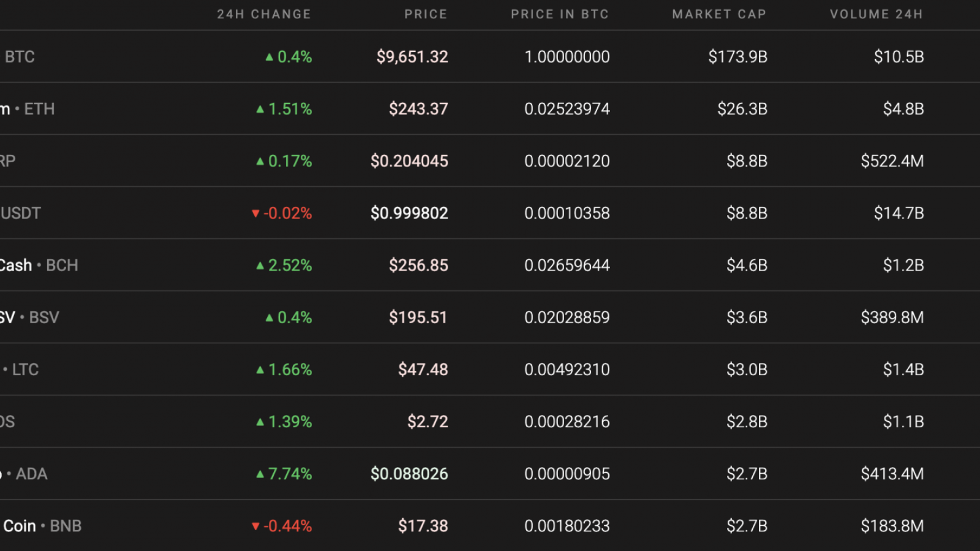980x551 pixels.
Task: Select BSV BTC price 0.02028859
Action: (x=567, y=317)
